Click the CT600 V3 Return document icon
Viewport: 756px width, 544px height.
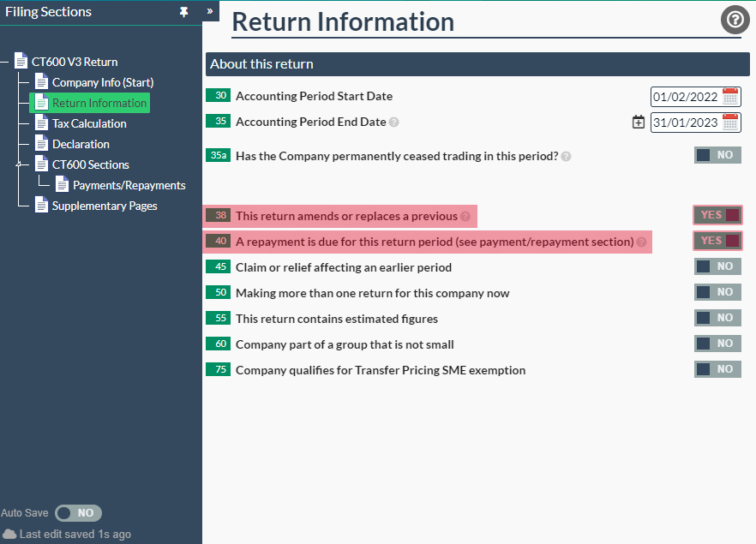(21, 61)
